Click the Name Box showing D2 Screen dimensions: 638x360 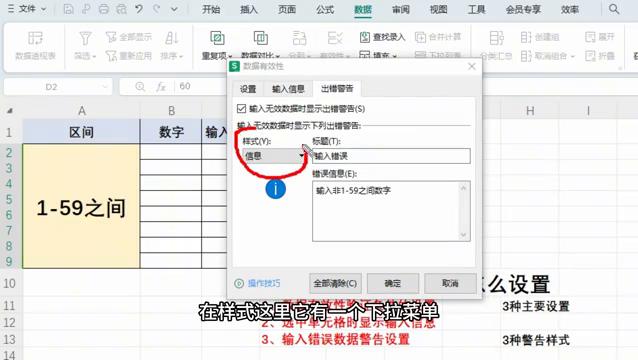pyautogui.click(x=52, y=87)
